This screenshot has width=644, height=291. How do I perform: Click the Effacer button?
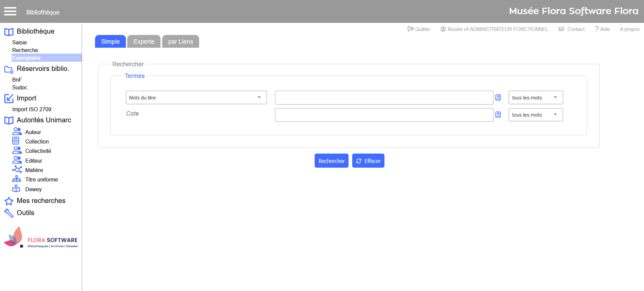point(368,161)
